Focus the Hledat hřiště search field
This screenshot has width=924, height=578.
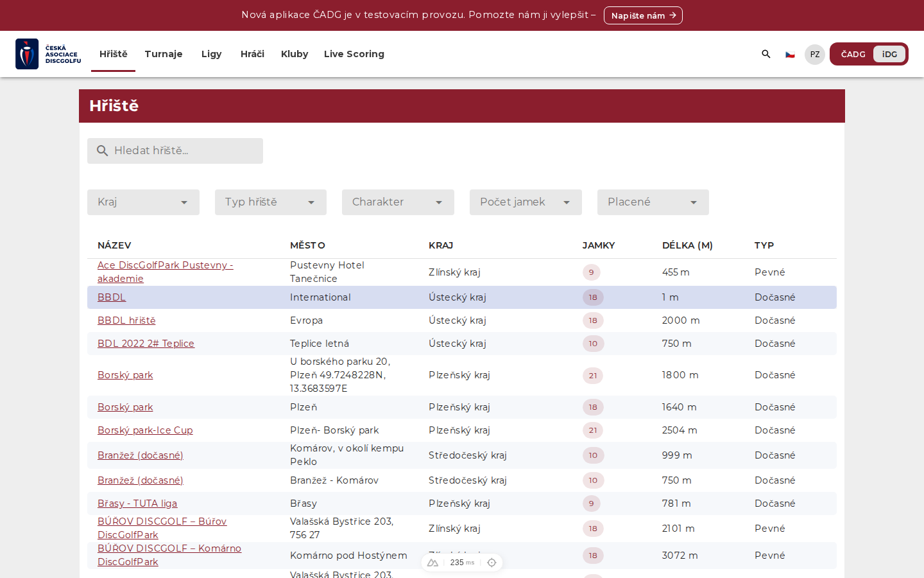(175, 151)
